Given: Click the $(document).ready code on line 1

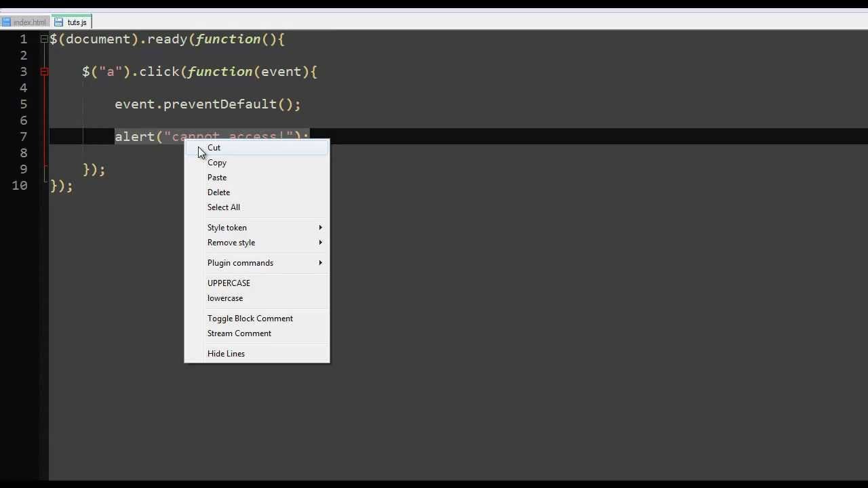Looking at the screenshot, I should [119, 39].
